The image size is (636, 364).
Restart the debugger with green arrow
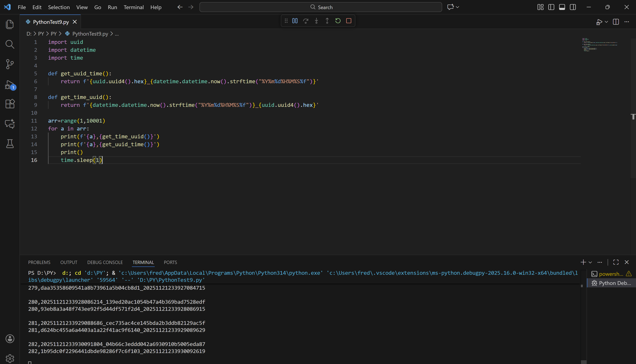[x=338, y=21]
